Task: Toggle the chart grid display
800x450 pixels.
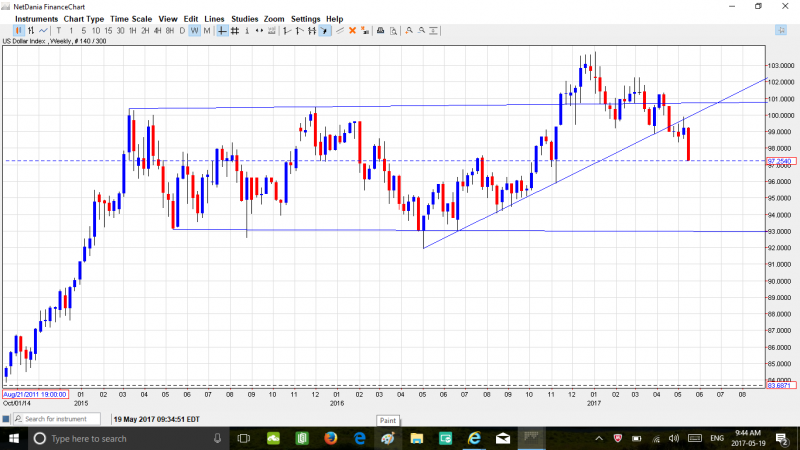Action: (x=234, y=31)
